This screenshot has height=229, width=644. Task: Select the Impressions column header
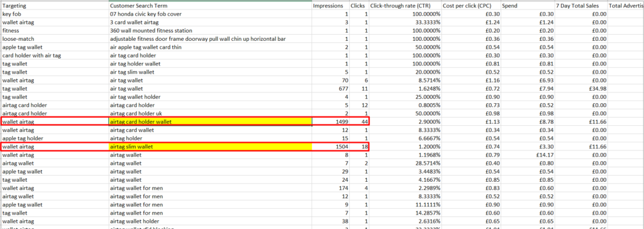330,6
